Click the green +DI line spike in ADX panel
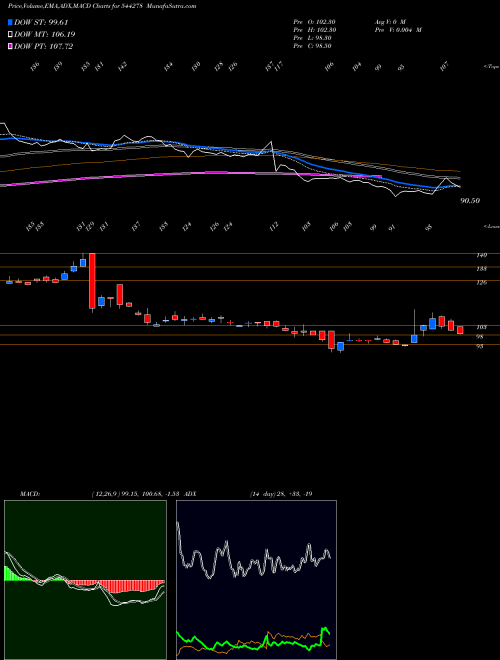Screen dimensions: 500x660 click(x=324, y=631)
